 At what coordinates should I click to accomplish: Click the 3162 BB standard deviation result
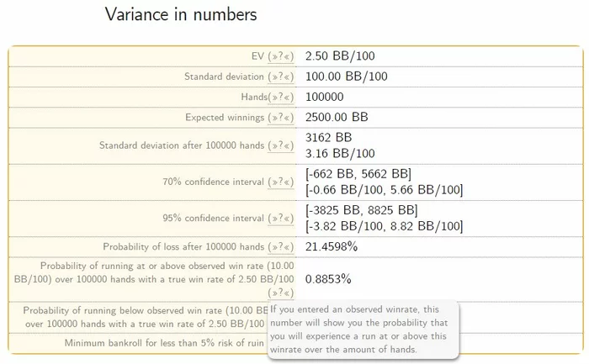(328, 137)
